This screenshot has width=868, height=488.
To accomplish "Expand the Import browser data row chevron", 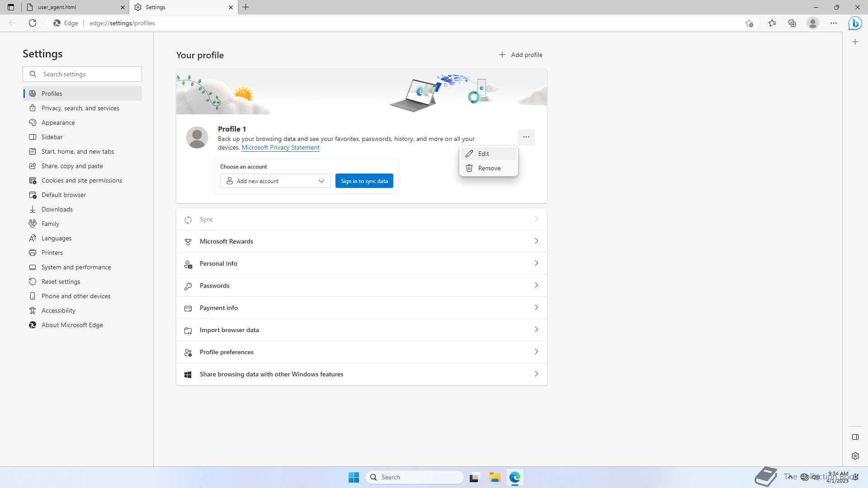I will coord(536,330).
